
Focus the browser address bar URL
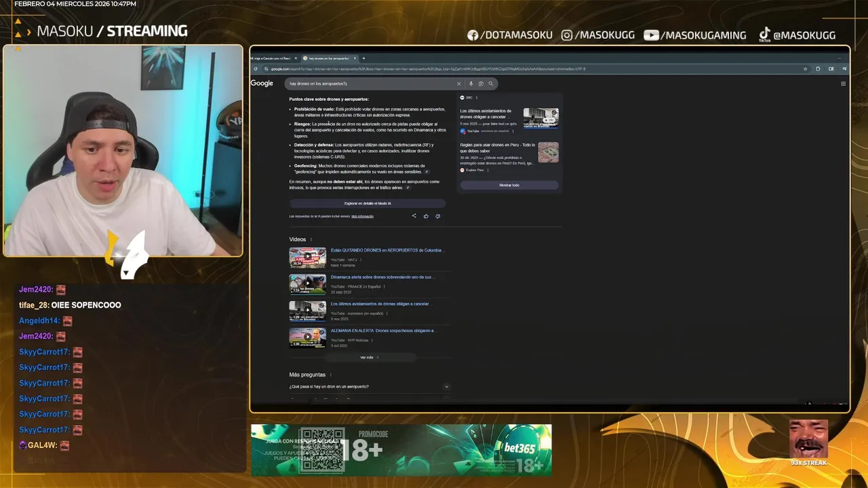pos(427,68)
